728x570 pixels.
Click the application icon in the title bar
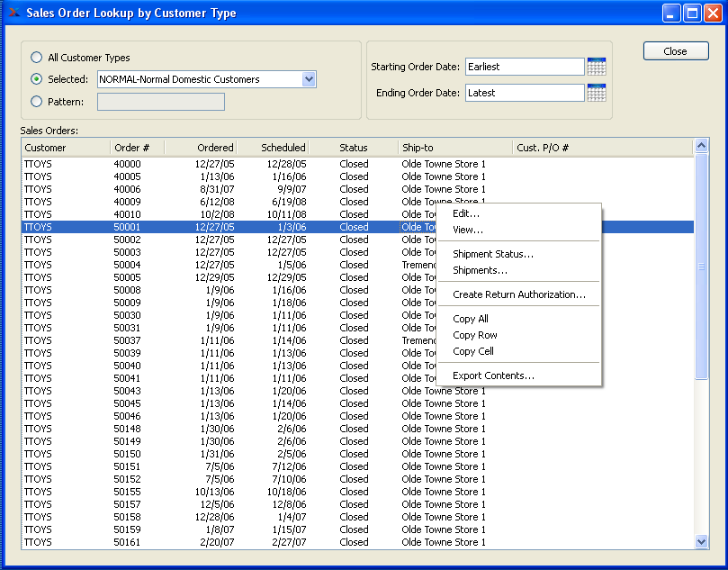[x=13, y=13]
